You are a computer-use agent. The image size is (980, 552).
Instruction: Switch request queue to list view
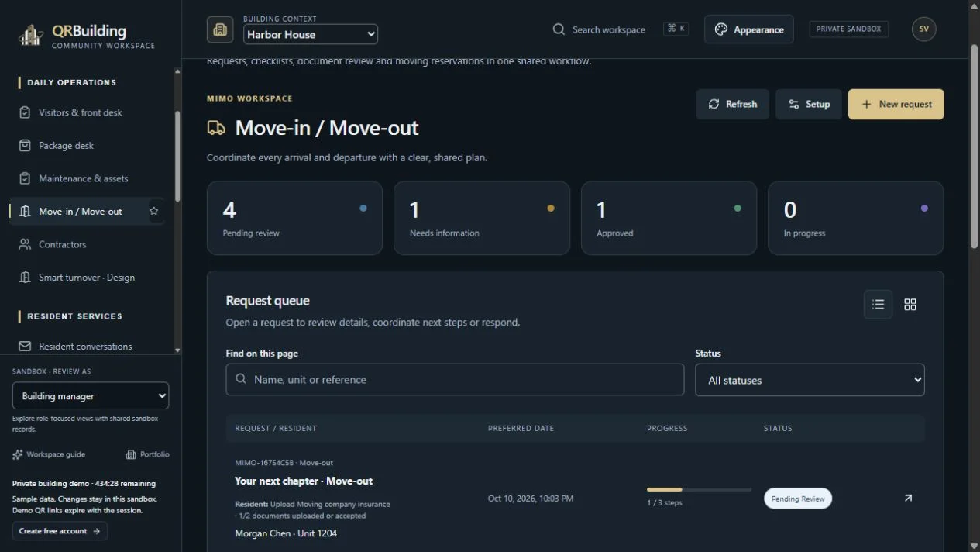pyautogui.click(x=878, y=305)
